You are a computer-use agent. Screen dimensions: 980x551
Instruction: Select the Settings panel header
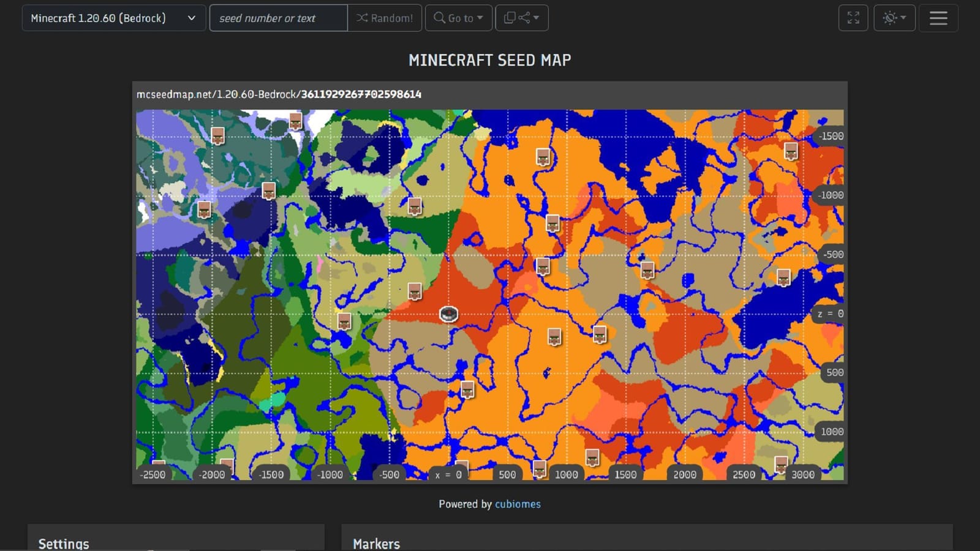pos(64,542)
